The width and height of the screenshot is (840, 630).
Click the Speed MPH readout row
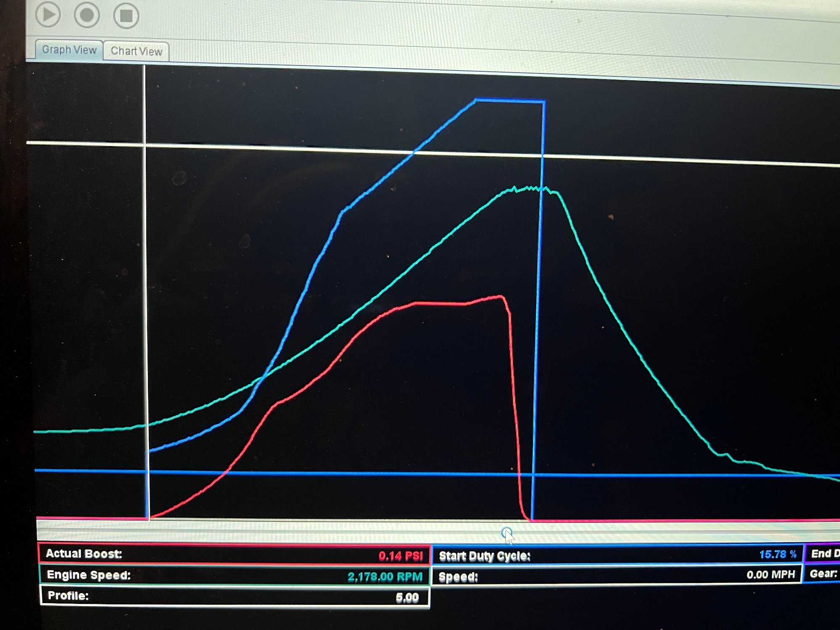click(x=617, y=576)
